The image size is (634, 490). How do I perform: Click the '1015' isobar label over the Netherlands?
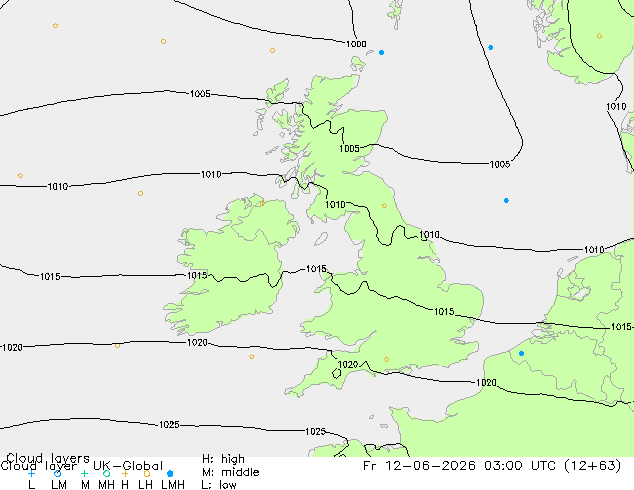pos(621,327)
